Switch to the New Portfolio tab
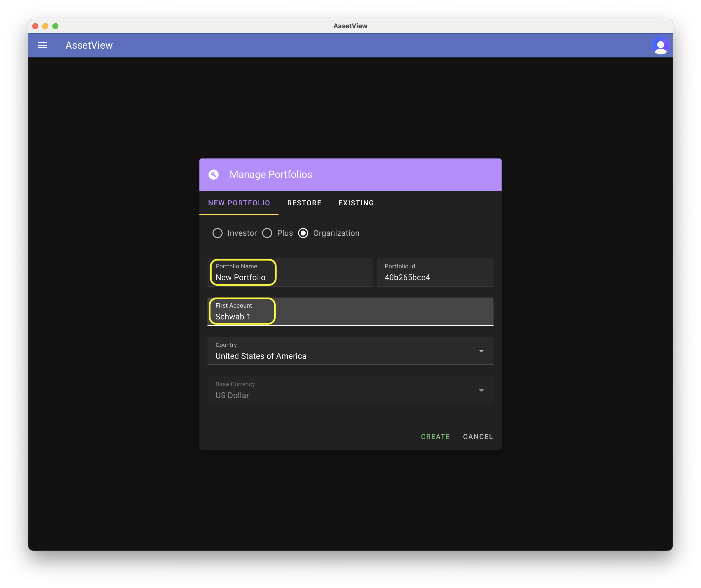The image size is (701, 588). [x=239, y=203]
